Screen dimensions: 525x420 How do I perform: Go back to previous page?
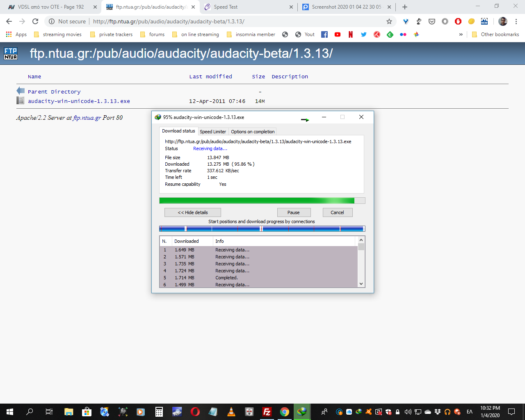[9, 21]
